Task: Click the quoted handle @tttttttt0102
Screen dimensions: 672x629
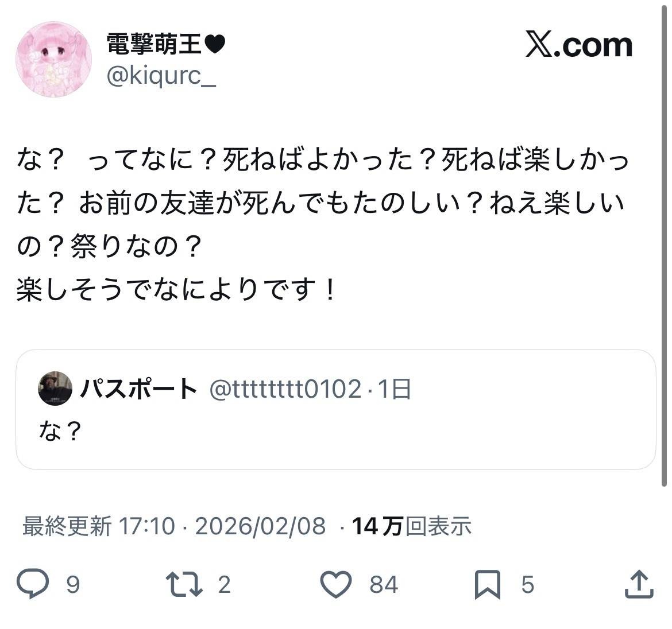Action: click(285, 389)
